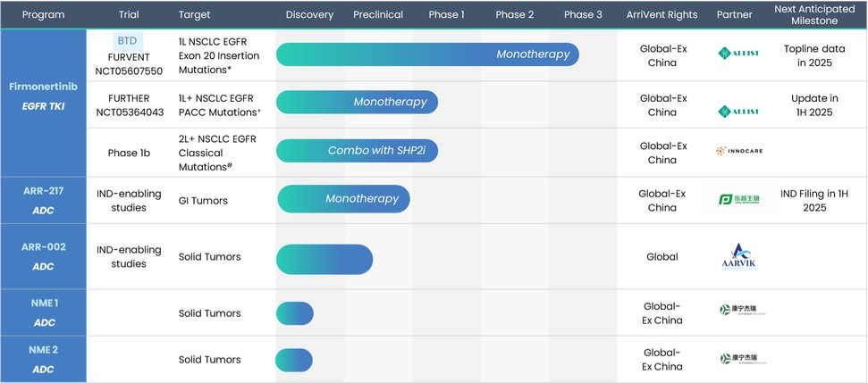Viewport: 868px width, 383px height.
Task: Click the FURVENT Monotherapy progress bar
Action: [427, 54]
